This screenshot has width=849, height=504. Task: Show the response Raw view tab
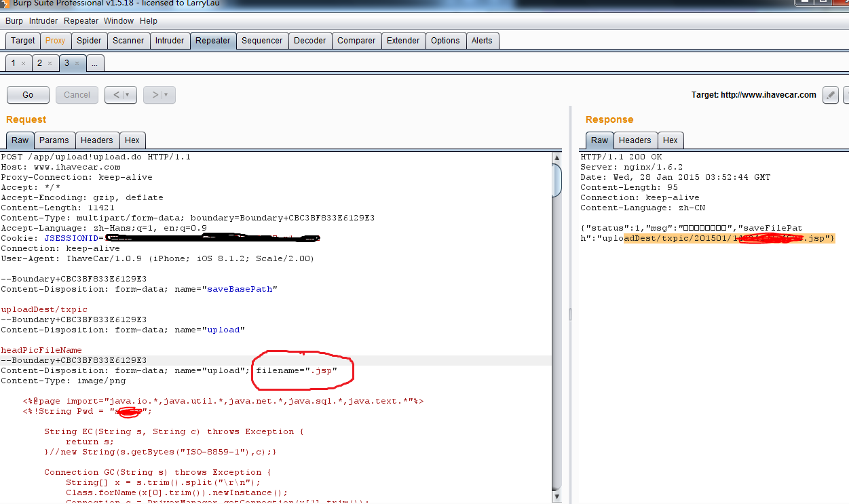tap(600, 140)
